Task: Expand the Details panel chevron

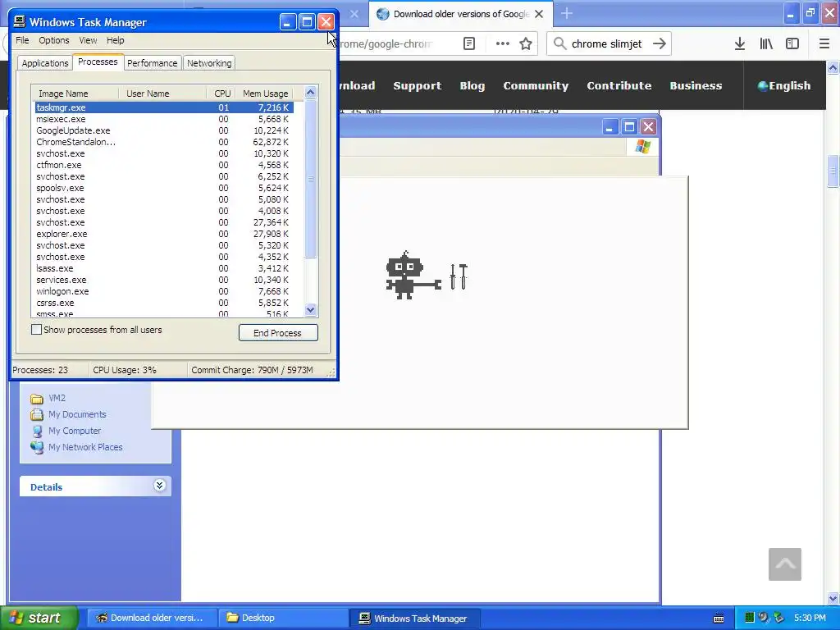Action: [159, 486]
